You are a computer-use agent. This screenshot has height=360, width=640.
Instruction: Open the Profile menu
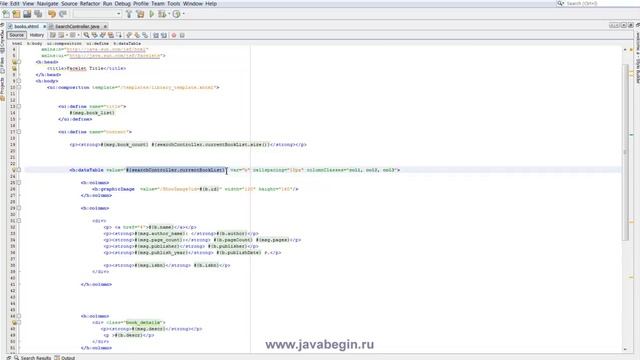coord(141,4)
